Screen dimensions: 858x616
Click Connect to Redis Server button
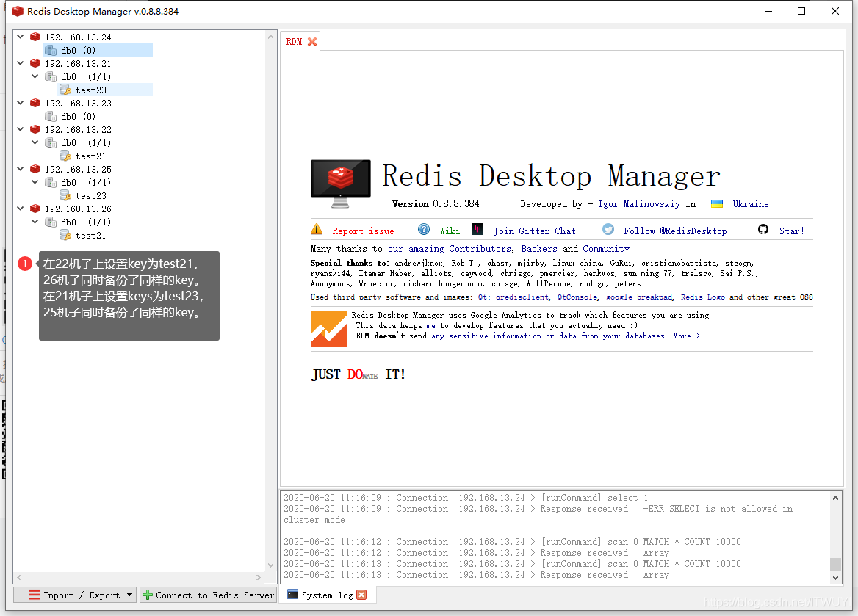(x=208, y=595)
